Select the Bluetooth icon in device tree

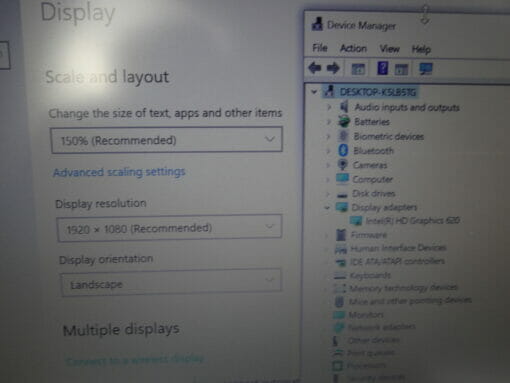[343, 150]
